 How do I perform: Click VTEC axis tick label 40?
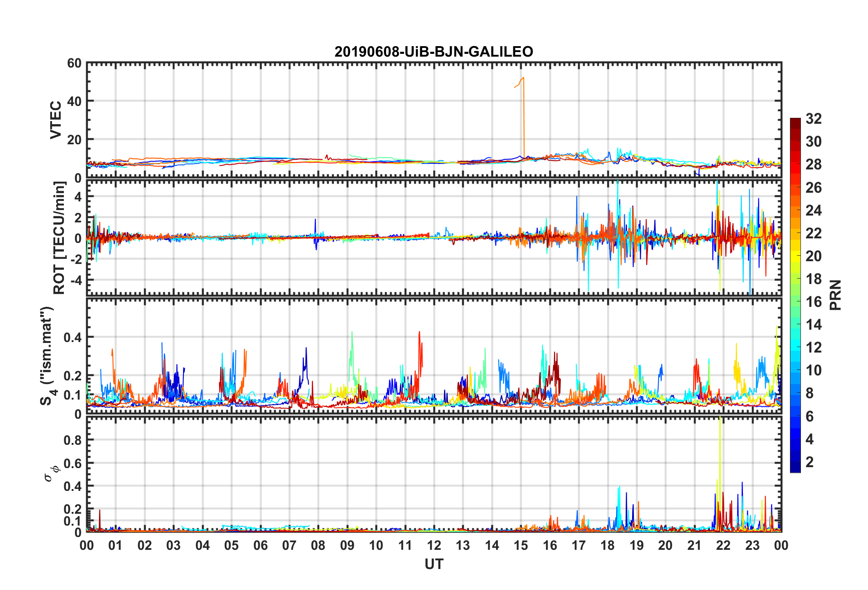74,101
